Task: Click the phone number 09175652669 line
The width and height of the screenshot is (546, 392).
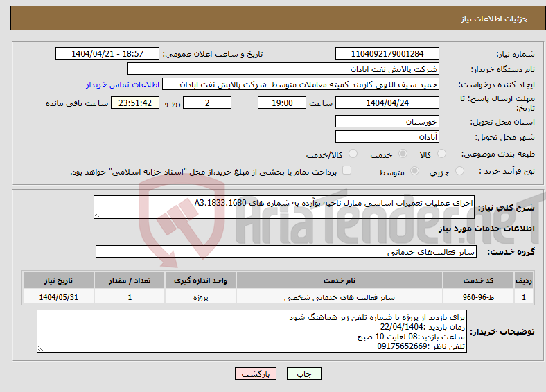Action: click(x=421, y=346)
